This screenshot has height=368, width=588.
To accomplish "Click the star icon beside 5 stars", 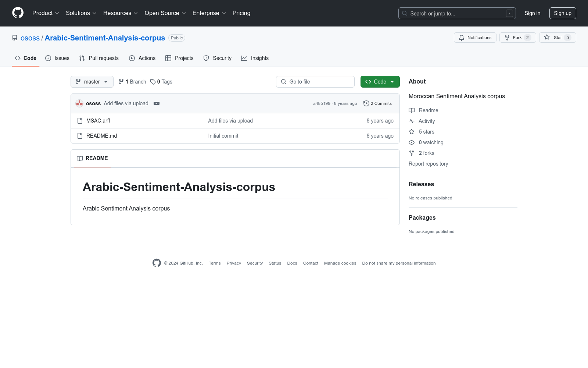I will click(412, 132).
